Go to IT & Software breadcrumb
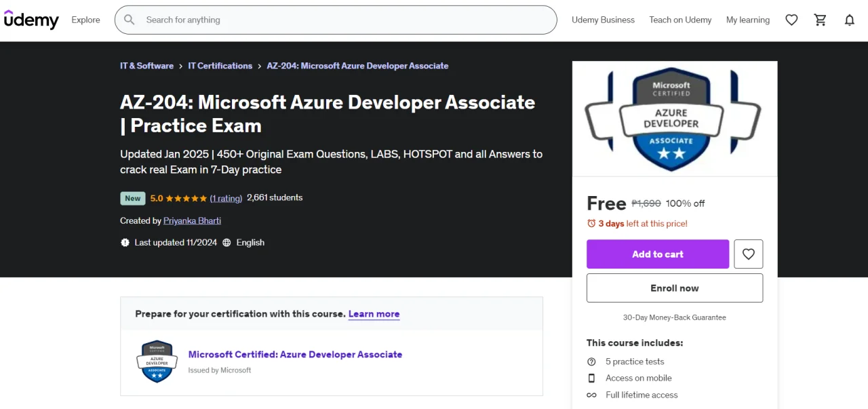 pyautogui.click(x=146, y=66)
